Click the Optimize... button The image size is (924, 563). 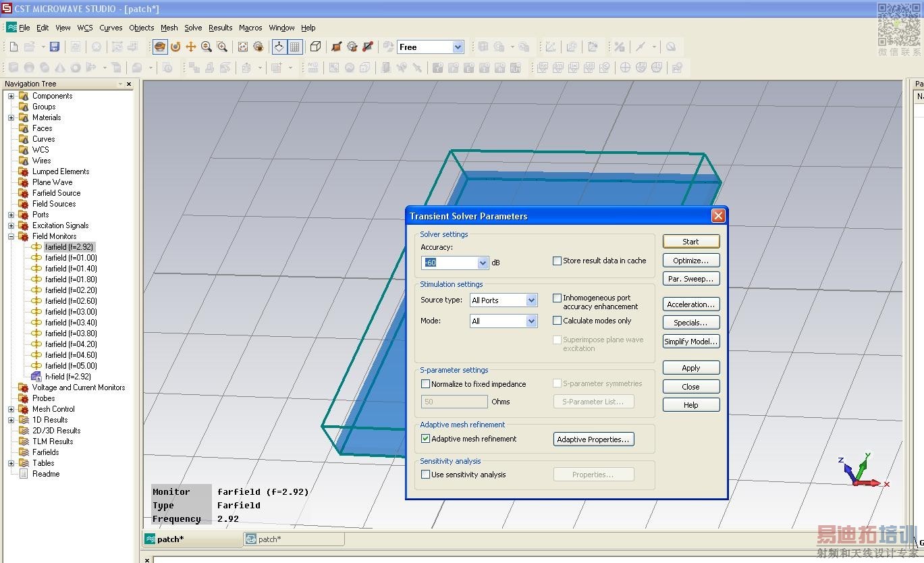691,261
